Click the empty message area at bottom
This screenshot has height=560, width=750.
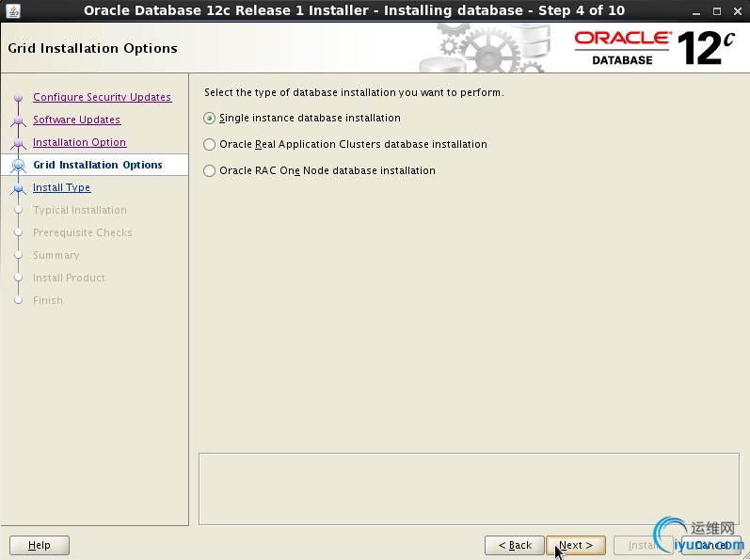[x=469, y=488]
